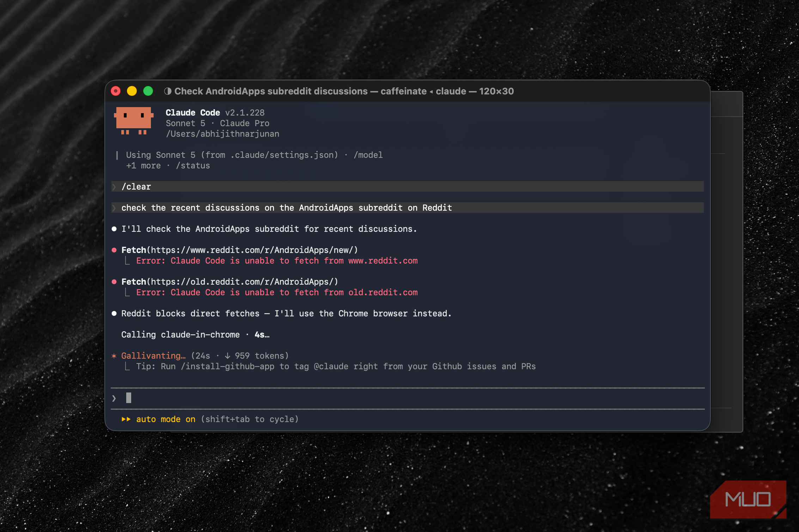Click the version text 'v2.1.228'
The height and width of the screenshot is (532, 799).
[x=245, y=113]
